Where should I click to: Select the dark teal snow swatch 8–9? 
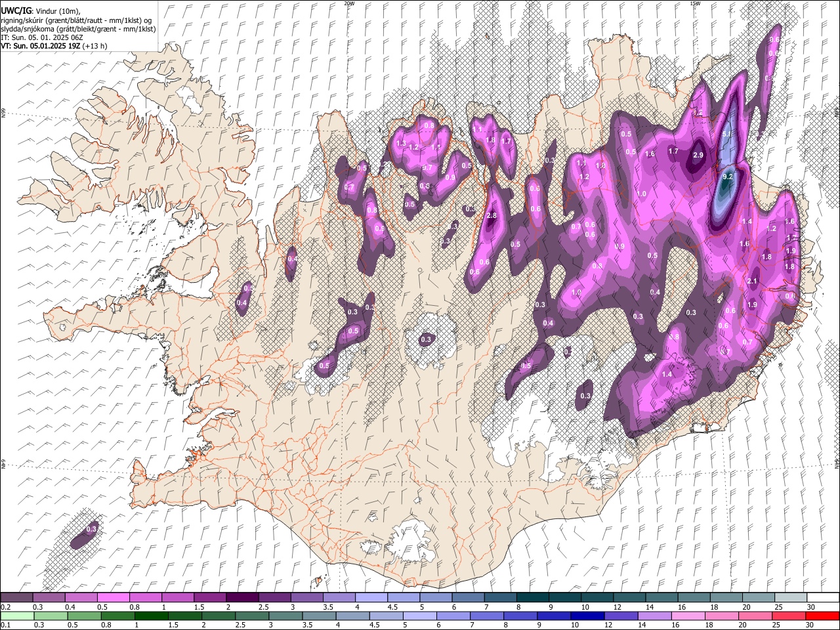pos(532,597)
